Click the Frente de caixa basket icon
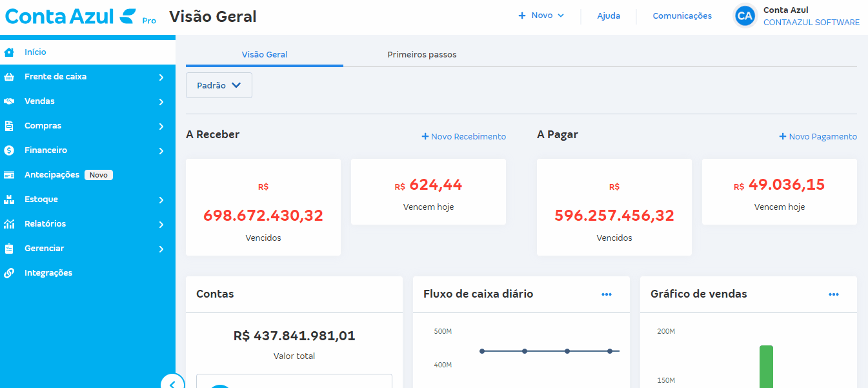Screen dimensions: 868x388 point(9,77)
